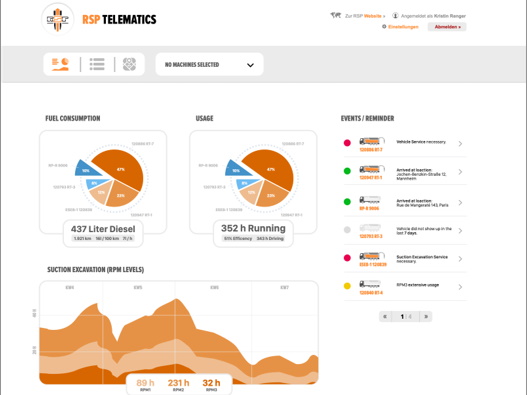Click the user profile icon near Angemeldet
The height and width of the screenshot is (395, 527).
click(395, 15)
